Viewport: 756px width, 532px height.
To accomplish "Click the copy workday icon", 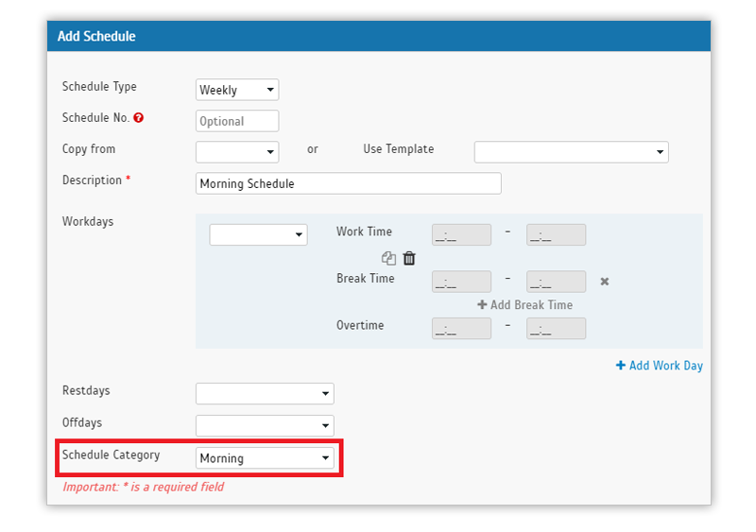I will point(388,259).
